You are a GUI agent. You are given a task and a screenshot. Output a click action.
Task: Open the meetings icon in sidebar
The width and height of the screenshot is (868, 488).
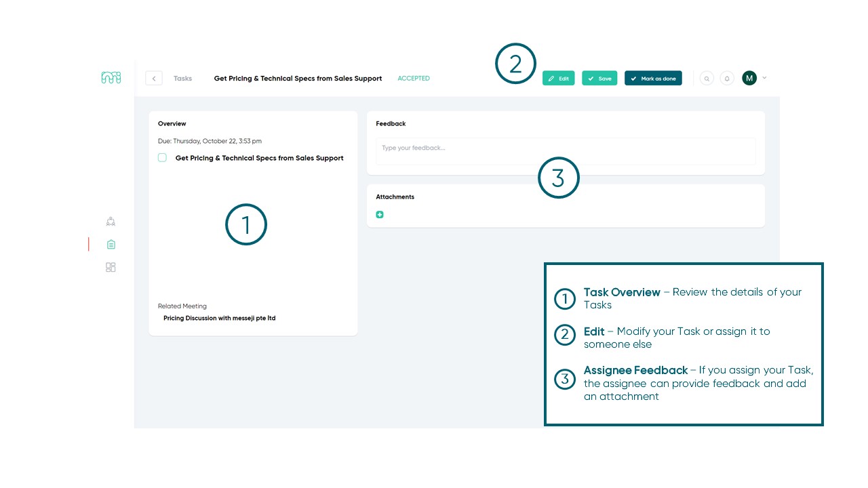111,221
